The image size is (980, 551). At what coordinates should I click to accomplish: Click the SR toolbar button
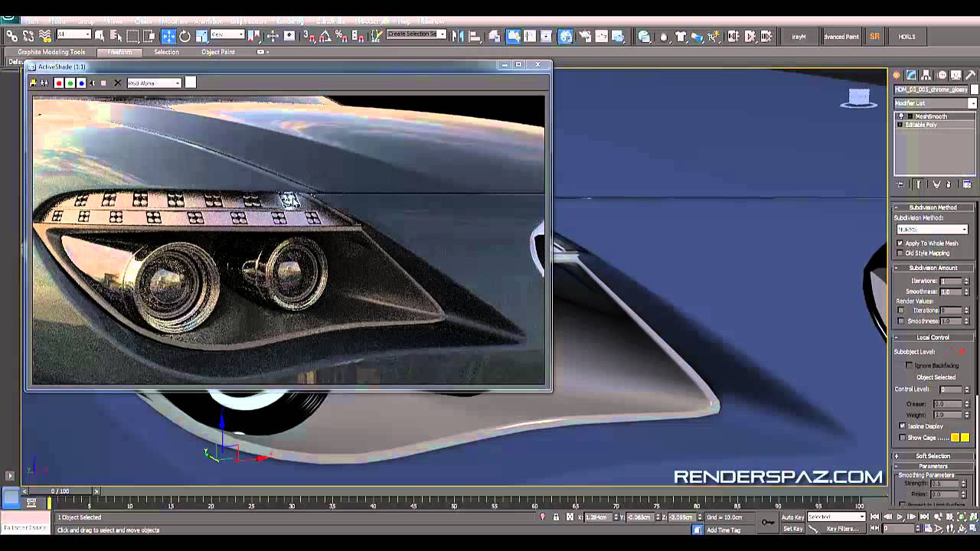[x=874, y=37]
